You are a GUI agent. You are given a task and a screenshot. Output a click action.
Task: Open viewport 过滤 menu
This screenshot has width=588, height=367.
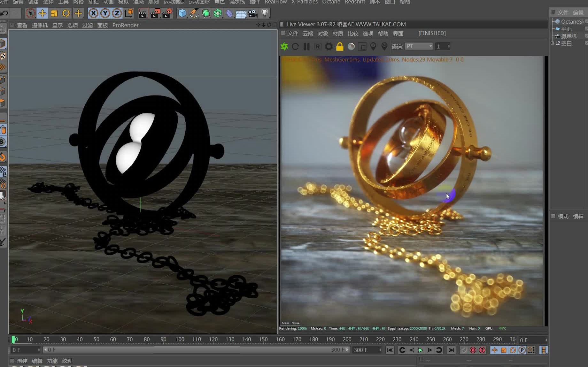click(88, 25)
